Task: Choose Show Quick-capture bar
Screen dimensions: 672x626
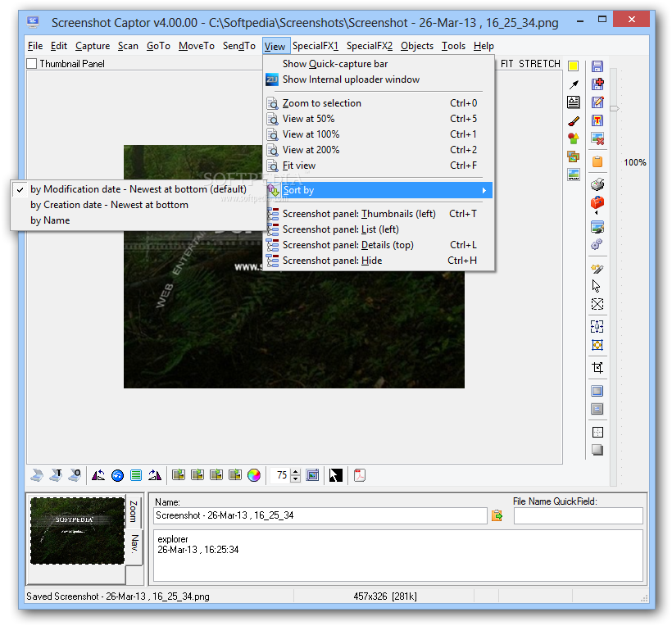Action: click(379, 64)
